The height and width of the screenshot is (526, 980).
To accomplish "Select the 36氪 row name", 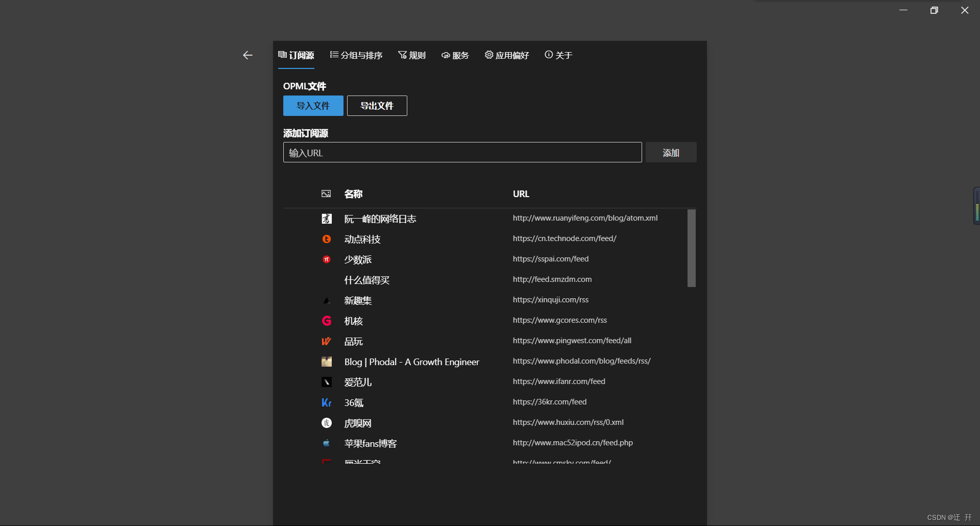I will click(354, 402).
